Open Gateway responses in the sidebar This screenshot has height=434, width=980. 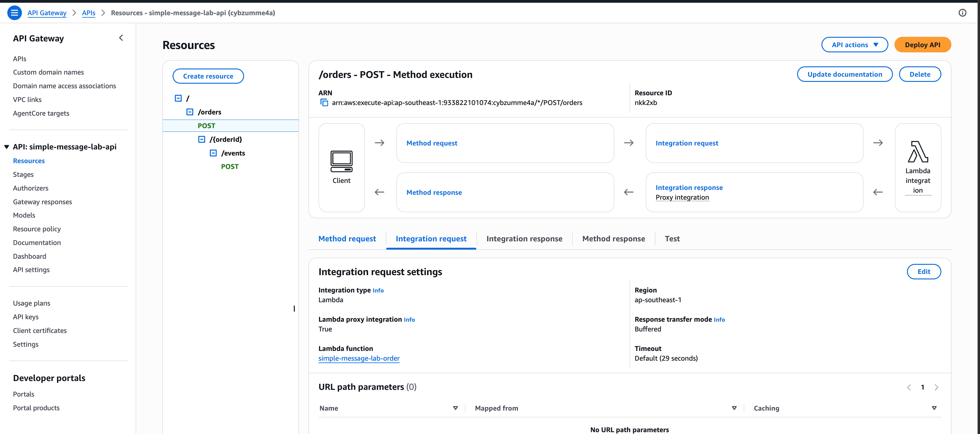[x=42, y=201]
